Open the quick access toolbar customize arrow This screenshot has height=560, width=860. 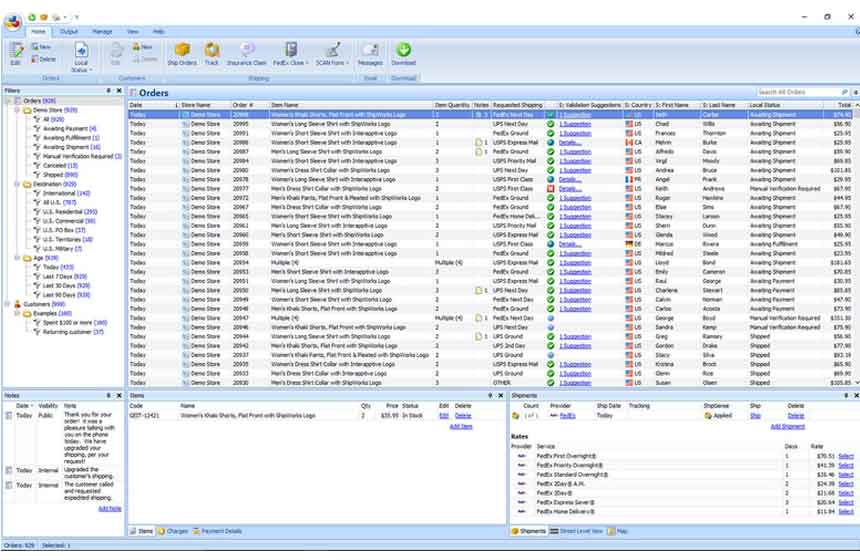[77, 18]
